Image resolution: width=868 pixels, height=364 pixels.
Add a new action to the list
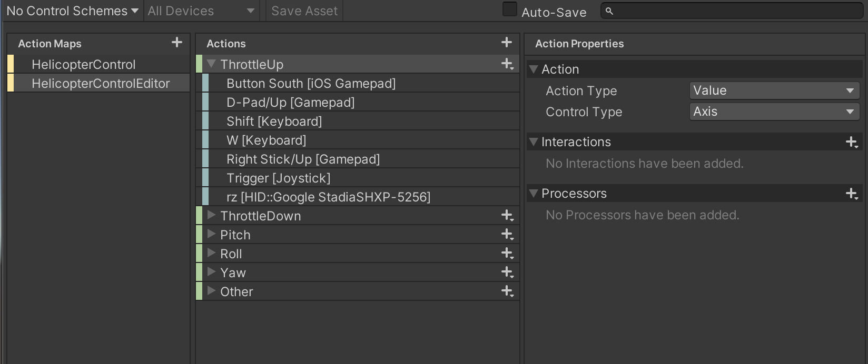507,43
